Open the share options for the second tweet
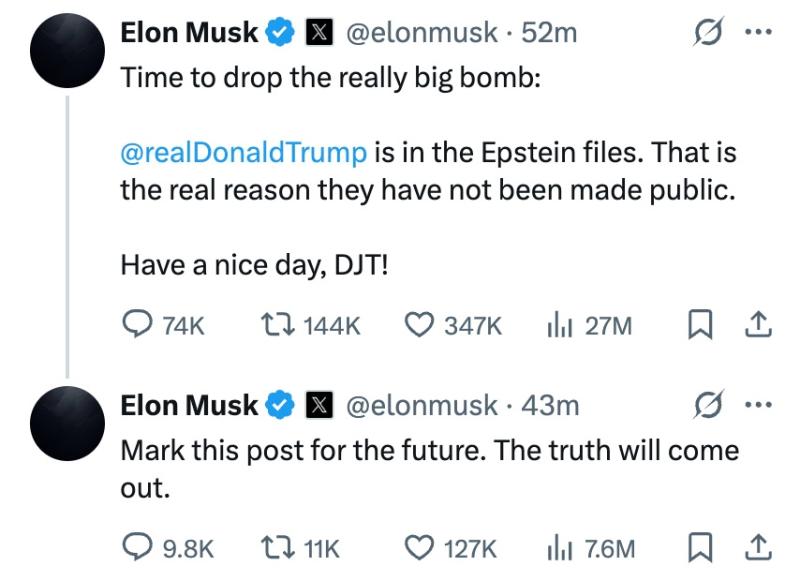This screenshot has height=581, width=800. tap(757, 549)
